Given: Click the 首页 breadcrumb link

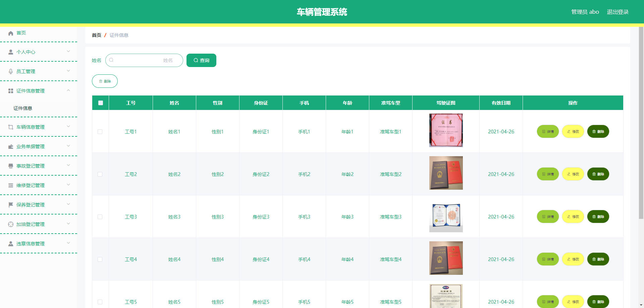Looking at the screenshot, I should coord(97,35).
